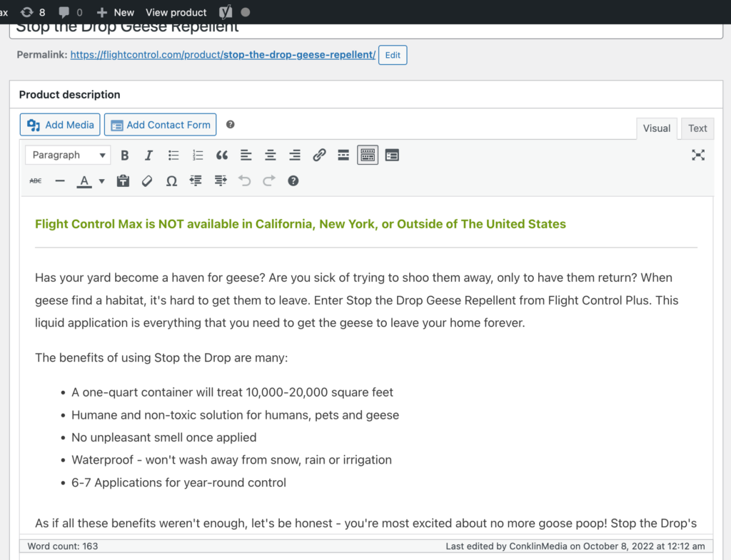Open the text color dropdown arrow

101,180
